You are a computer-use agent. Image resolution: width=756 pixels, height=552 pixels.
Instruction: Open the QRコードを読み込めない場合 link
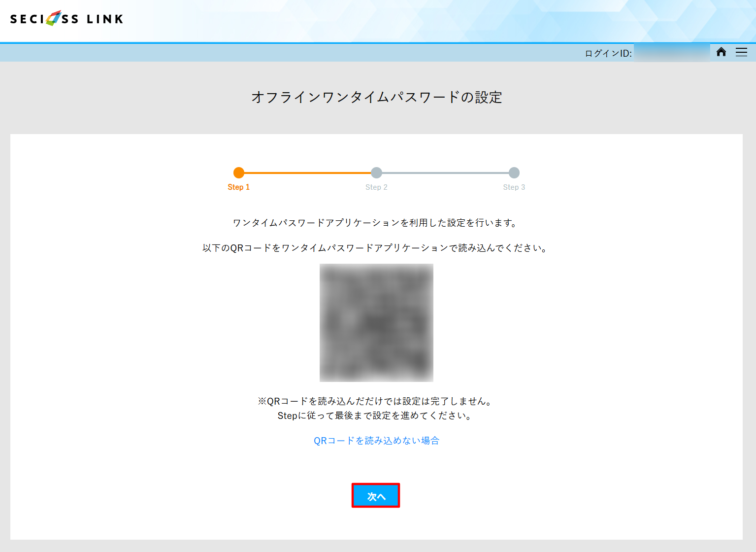[376, 441]
